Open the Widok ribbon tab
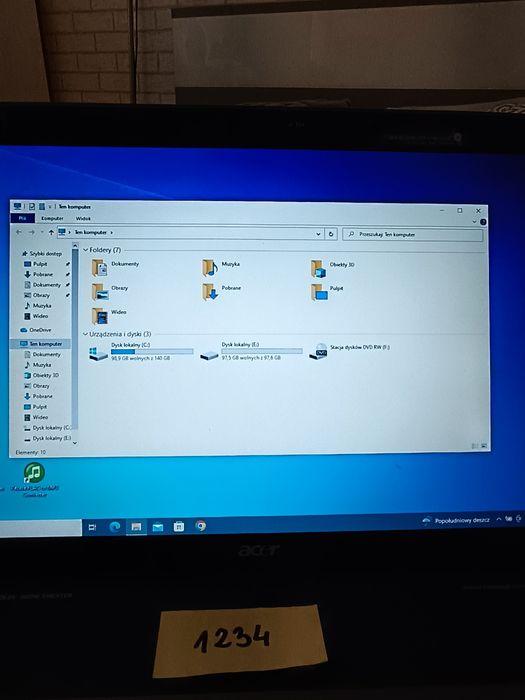 tap(83, 219)
